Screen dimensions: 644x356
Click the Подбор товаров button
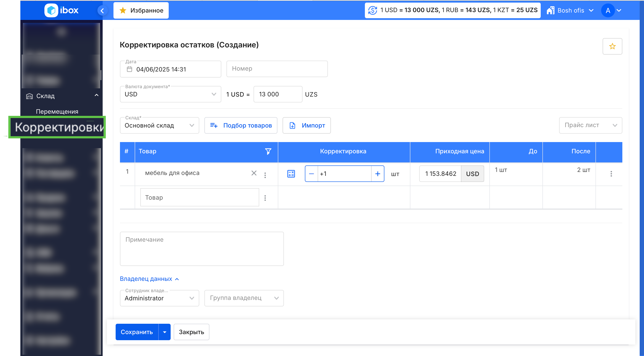click(x=241, y=125)
